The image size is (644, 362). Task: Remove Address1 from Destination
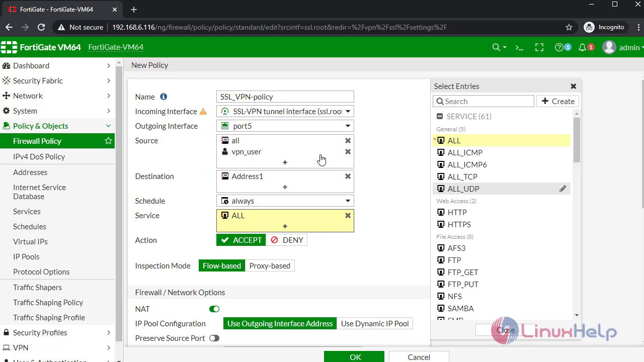pos(348,176)
